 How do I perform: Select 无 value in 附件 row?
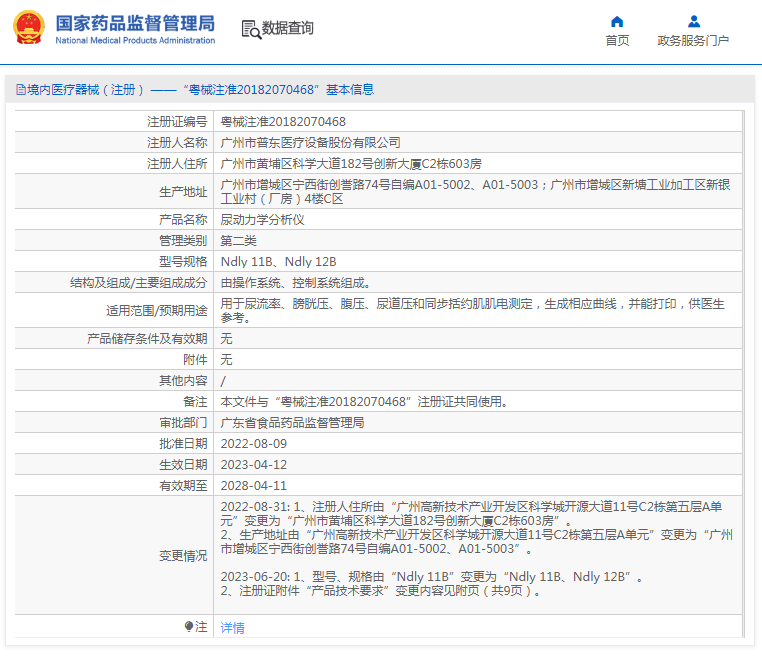pyautogui.click(x=226, y=359)
